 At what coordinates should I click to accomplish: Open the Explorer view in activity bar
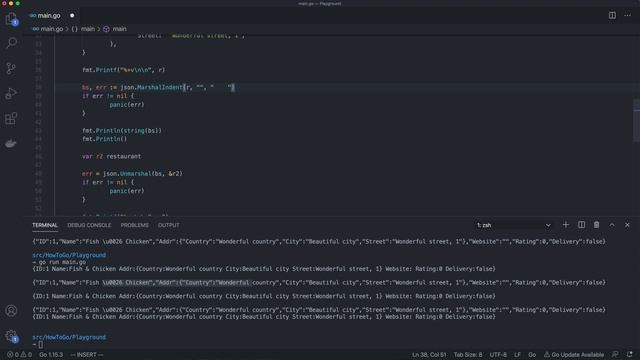[x=11, y=19]
